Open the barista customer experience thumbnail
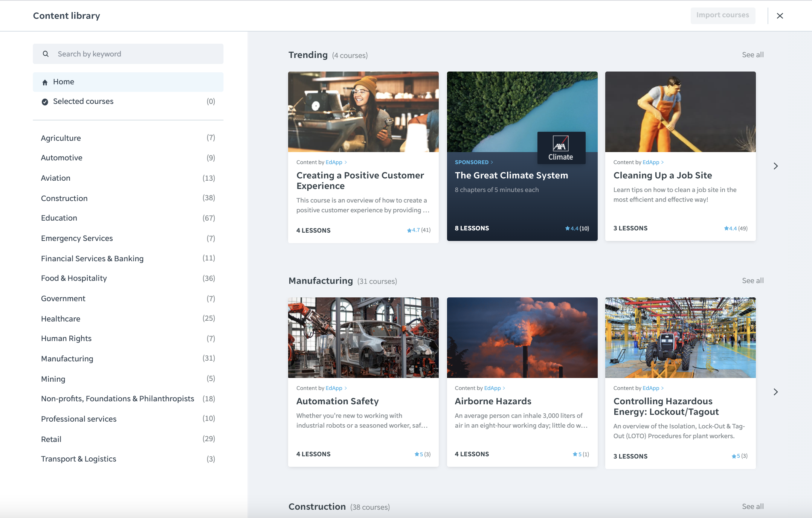The image size is (812, 518). [x=363, y=112]
